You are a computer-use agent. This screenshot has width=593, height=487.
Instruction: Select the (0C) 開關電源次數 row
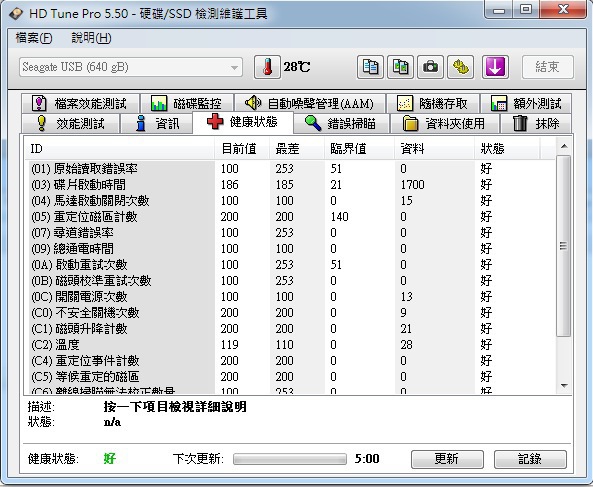[x=291, y=296]
